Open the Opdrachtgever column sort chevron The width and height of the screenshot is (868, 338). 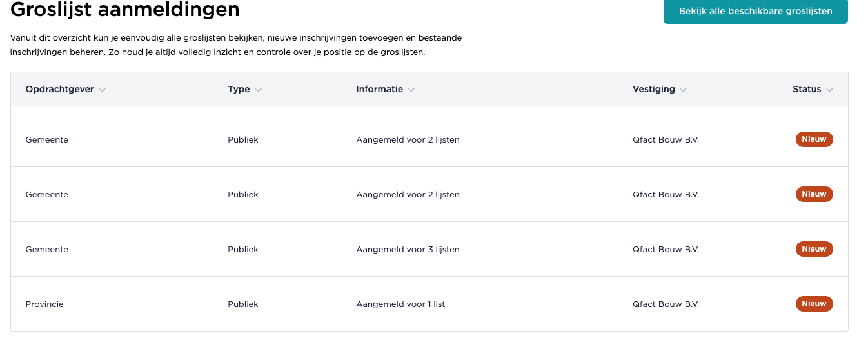point(102,90)
